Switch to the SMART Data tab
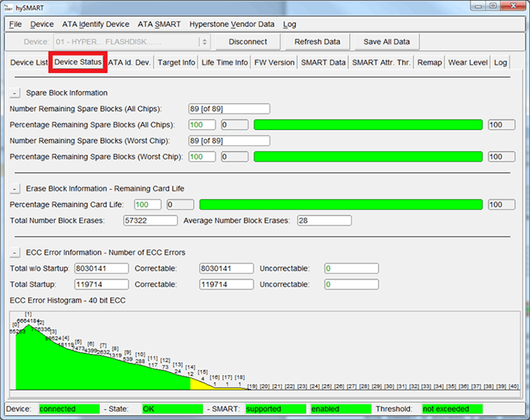This screenshot has width=530, height=420. (x=323, y=63)
